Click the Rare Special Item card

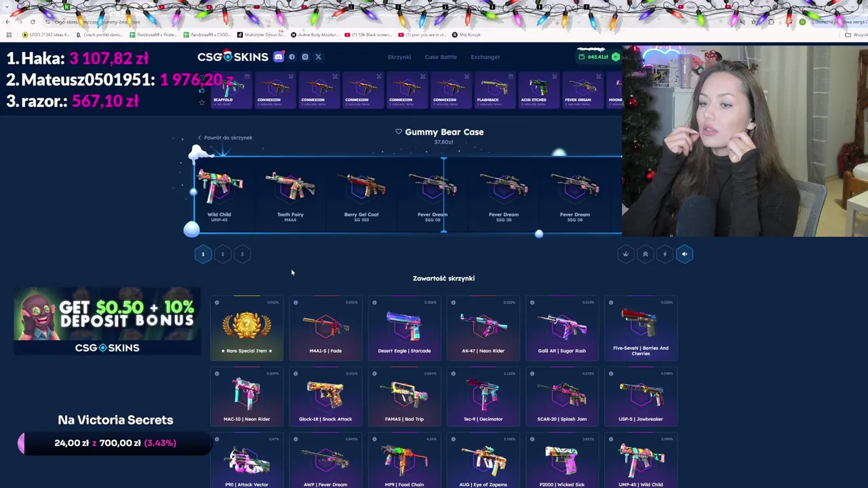(247, 328)
